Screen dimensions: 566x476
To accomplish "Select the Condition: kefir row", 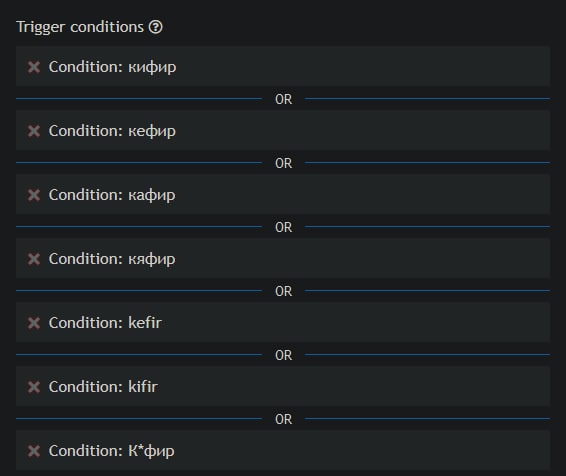I will (x=283, y=322).
